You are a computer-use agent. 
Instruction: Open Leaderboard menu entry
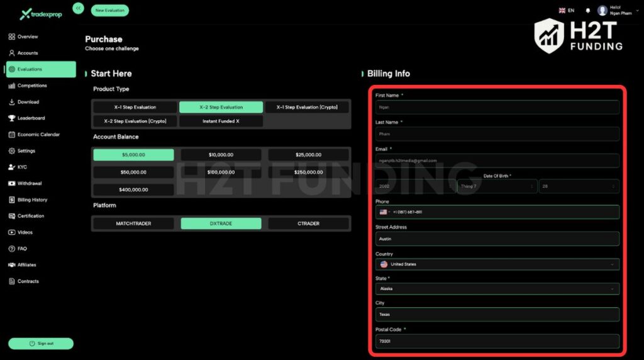coord(31,118)
